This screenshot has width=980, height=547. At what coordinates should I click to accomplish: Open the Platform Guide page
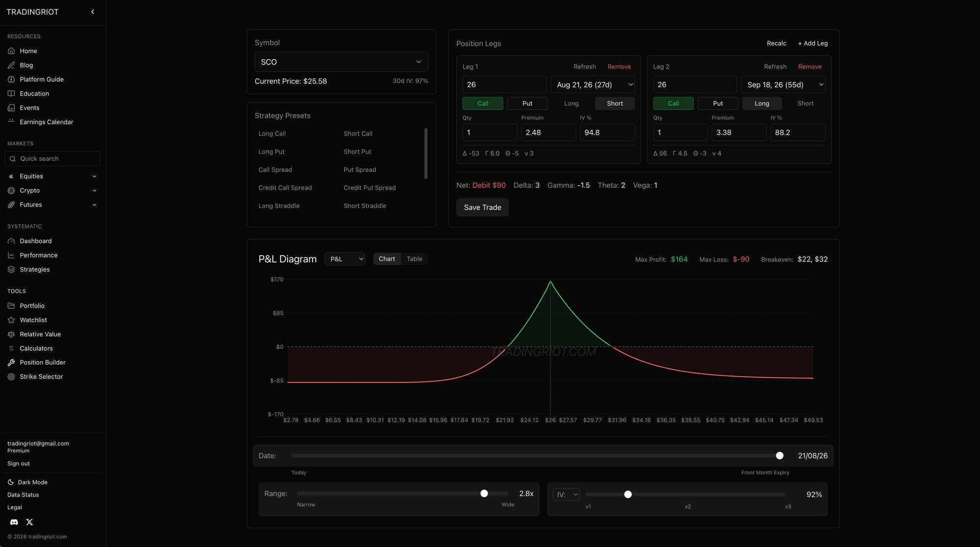click(42, 79)
